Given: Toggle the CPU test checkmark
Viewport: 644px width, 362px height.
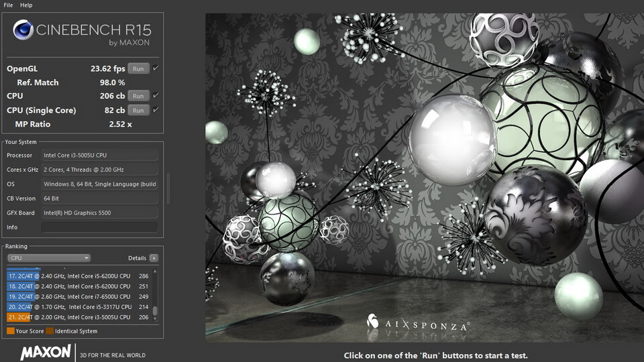Looking at the screenshot, I should tap(156, 95).
